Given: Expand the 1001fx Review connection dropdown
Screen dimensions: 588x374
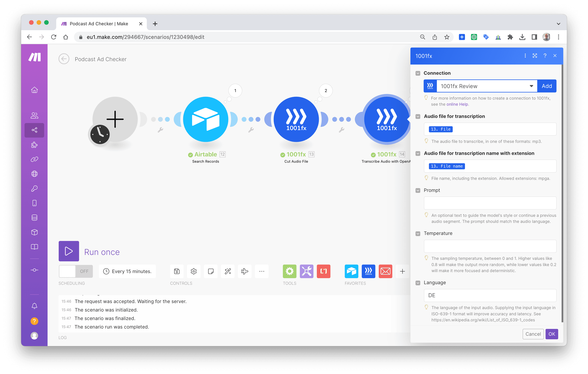Looking at the screenshot, I should coord(531,86).
